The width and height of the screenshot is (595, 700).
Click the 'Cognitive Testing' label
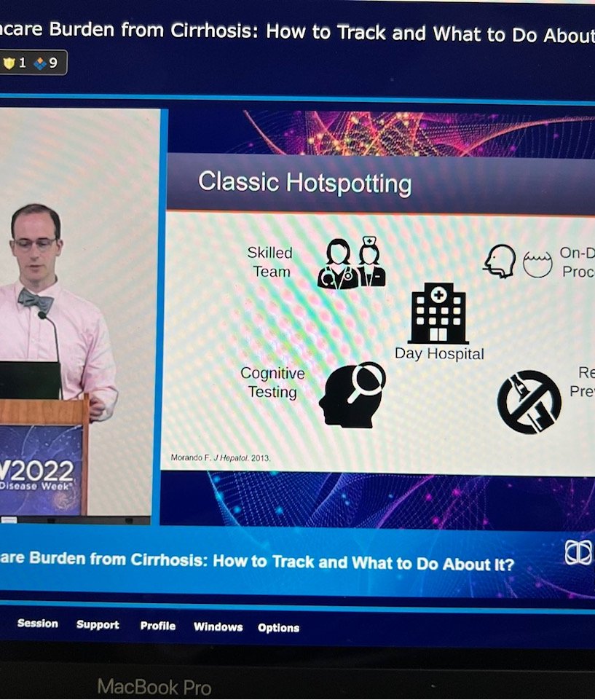tap(272, 382)
